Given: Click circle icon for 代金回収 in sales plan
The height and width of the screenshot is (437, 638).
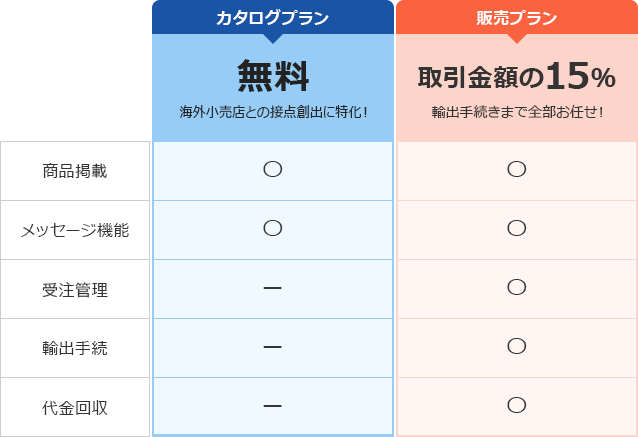Looking at the screenshot, I should pyautogui.click(x=517, y=405).
